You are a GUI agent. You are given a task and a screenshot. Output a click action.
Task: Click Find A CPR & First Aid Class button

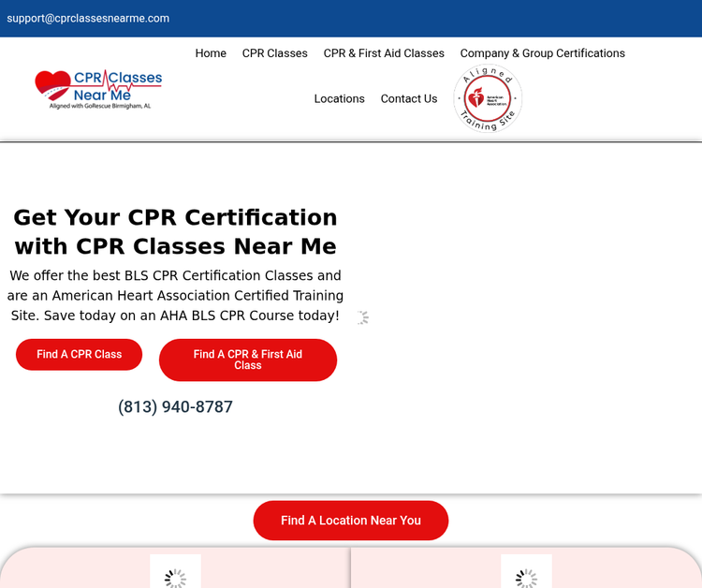[x=248, y=360]
